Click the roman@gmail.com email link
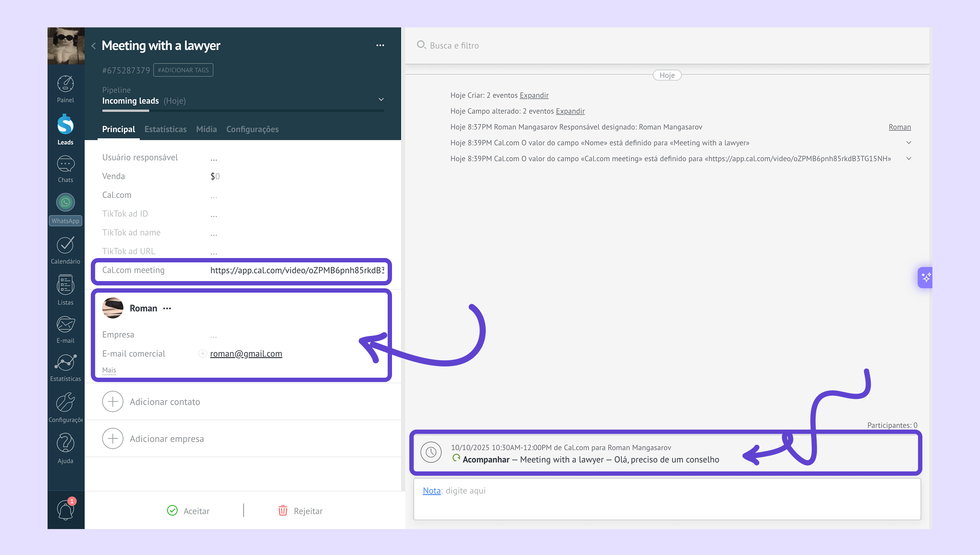The width and height of the screenshot is (980, 555). coord(246,353)
